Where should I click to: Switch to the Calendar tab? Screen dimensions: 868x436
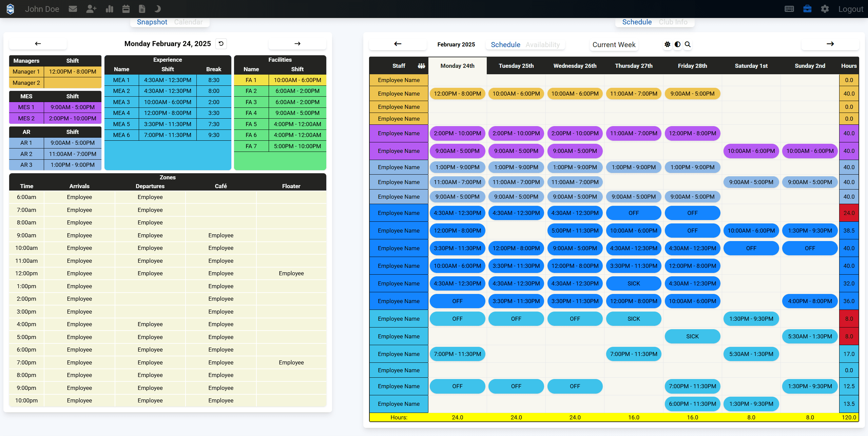click(x=188, y=22)
